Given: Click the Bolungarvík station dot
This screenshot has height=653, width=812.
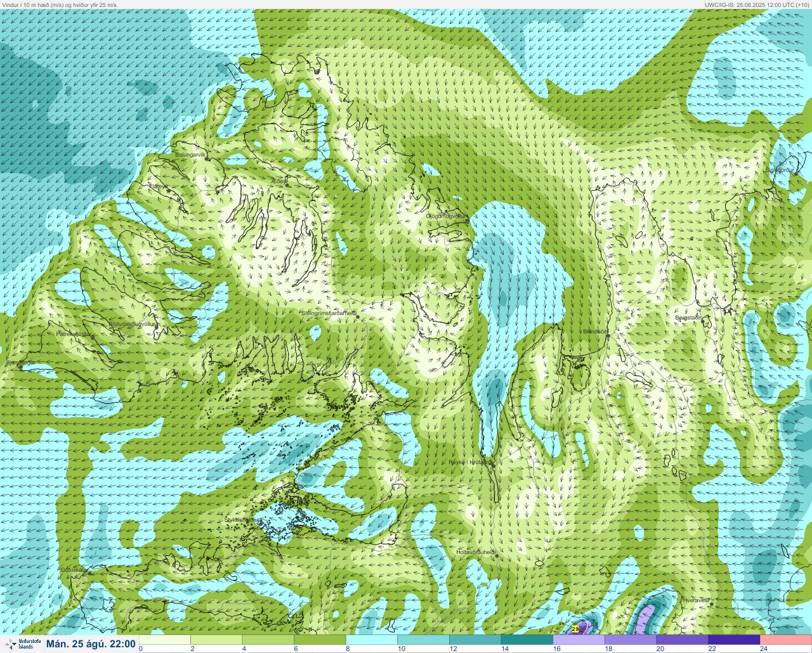Looking at the screenshot, I should click(207, 158).
